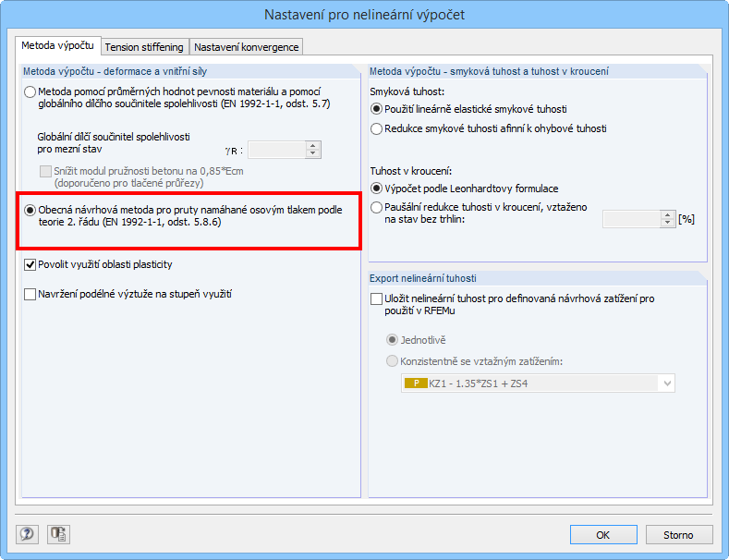Click the torsional stiffness percent input field
Screen dimensions: 729x560
(631, 219)
